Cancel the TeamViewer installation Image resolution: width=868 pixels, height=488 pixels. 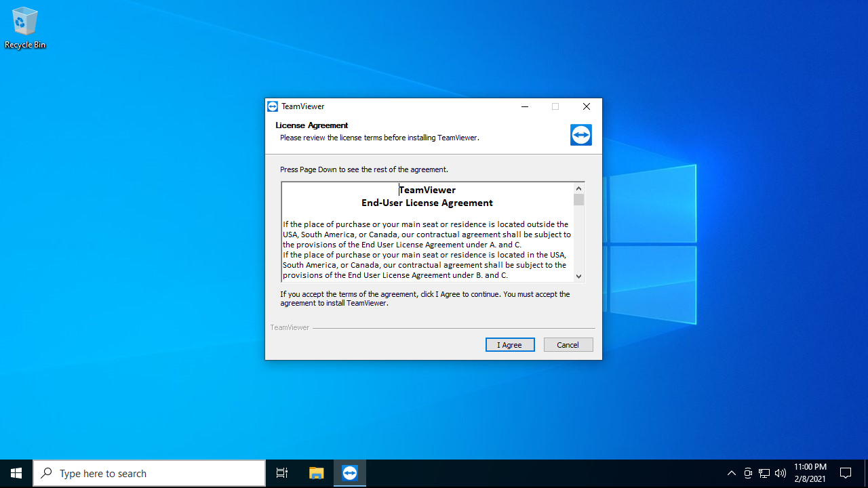click(x=568, y=345)
